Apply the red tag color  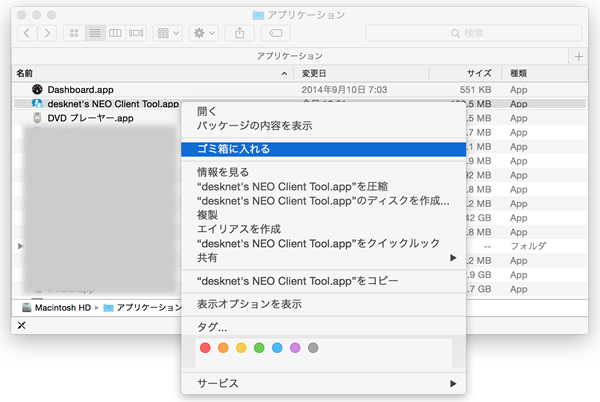(x=205, y=348)
